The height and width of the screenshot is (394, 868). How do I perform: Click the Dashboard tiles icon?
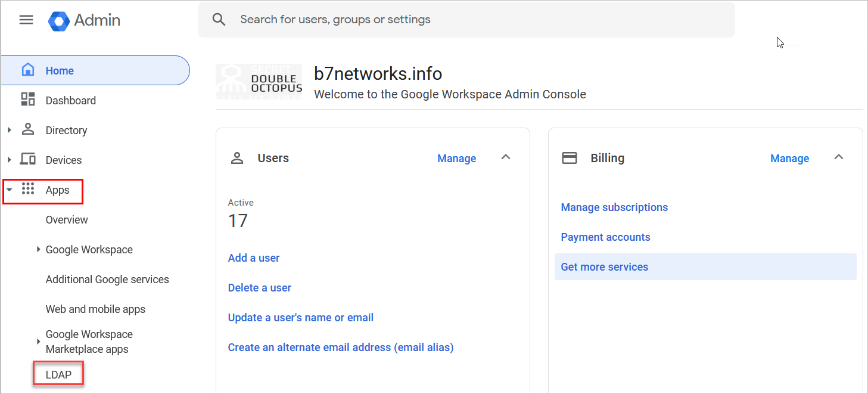[27, 100]
